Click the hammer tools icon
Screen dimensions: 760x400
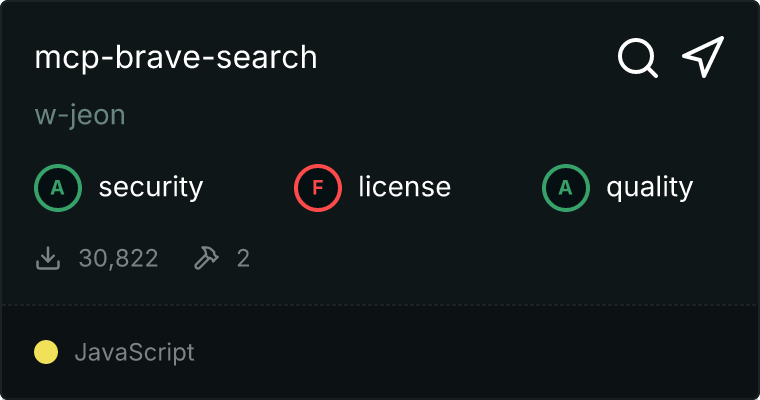click(x=206, y=259)
